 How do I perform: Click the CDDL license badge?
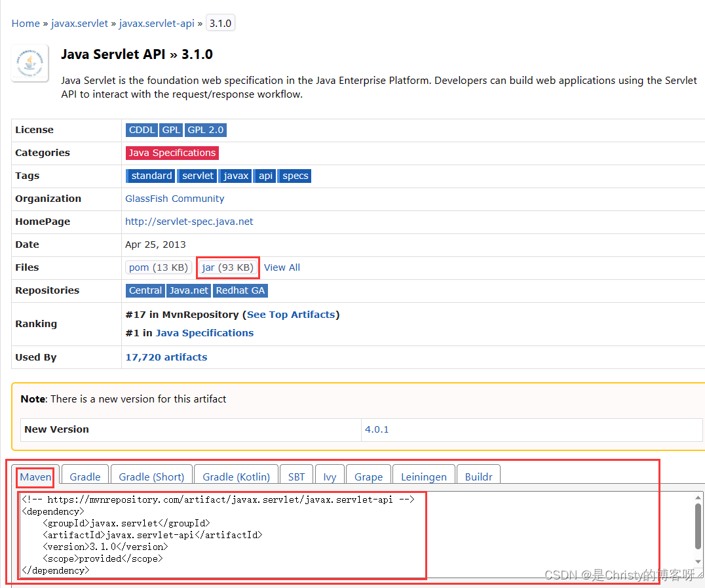click(x=142, y=130)
